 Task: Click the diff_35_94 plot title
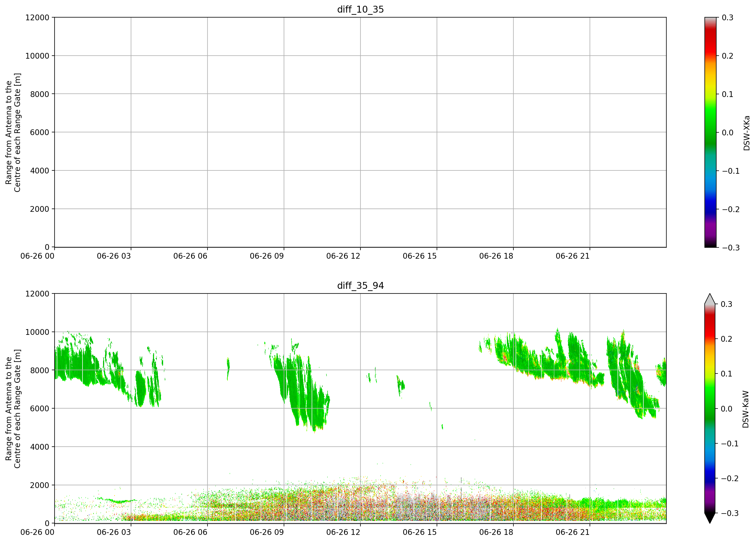[360, 286]
